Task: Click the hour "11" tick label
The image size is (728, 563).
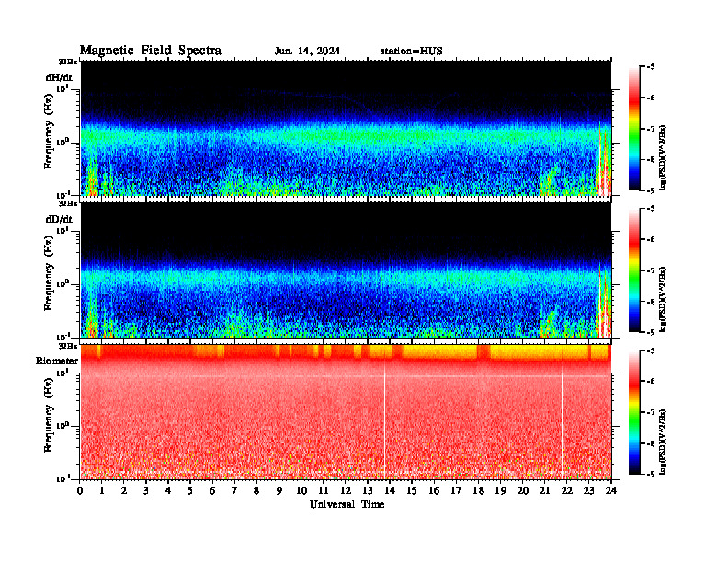Action: pyautogui.click(x=324, y=491)
